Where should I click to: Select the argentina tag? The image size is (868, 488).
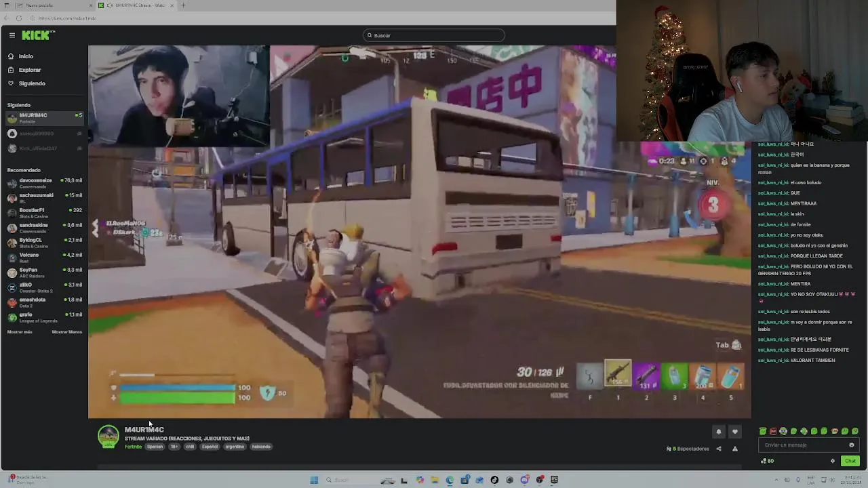coord(235,447)
